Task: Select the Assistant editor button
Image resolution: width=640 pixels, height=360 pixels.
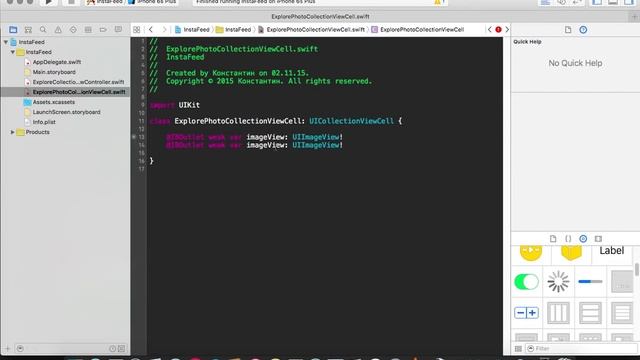Action: pos(561,2)
